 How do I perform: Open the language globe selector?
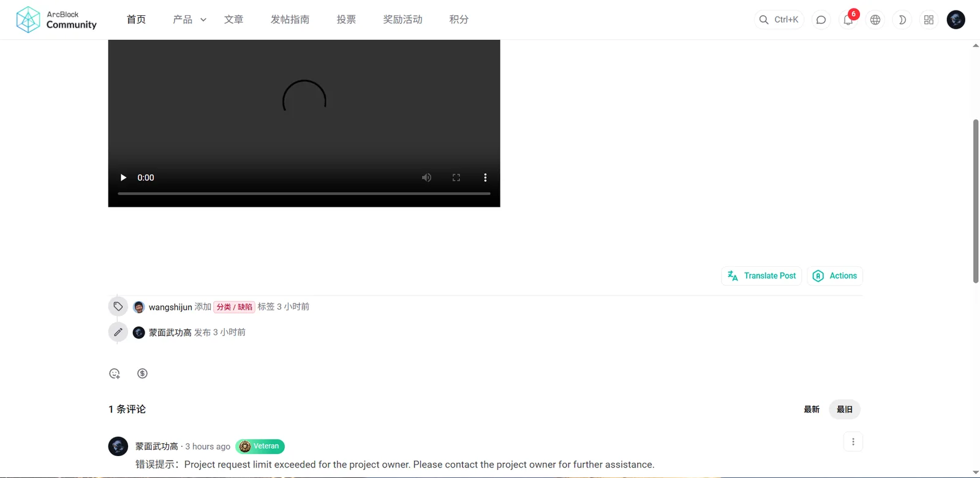click(x=875, y=20)
